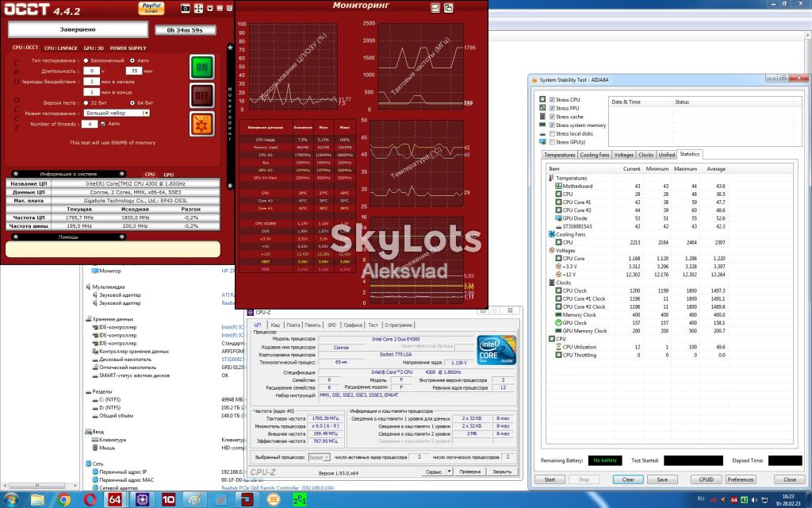Screen dimensions: 812x508
Task: Switch to POWER SUPPLY tab in OCCT
Action: click(128, 48)
